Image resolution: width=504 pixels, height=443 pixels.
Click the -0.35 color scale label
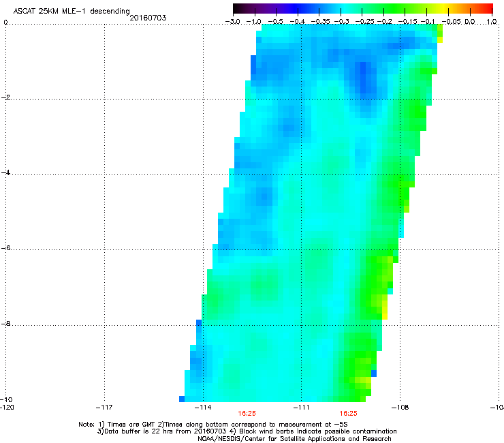click(320, 22)
